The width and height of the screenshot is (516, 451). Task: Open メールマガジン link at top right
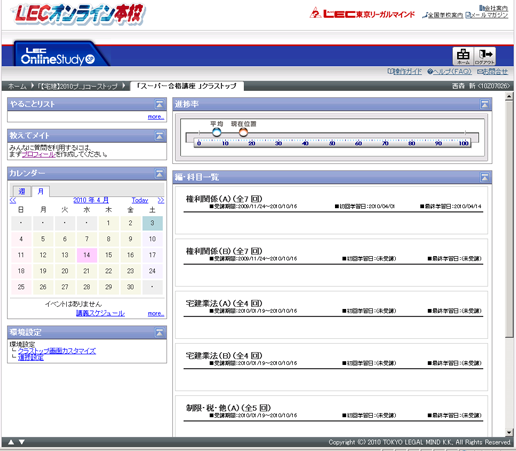(487, 15)
